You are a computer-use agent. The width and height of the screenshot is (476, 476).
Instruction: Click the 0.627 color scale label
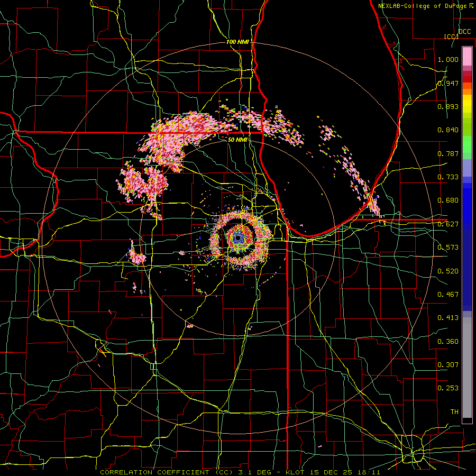pos(448,224)
